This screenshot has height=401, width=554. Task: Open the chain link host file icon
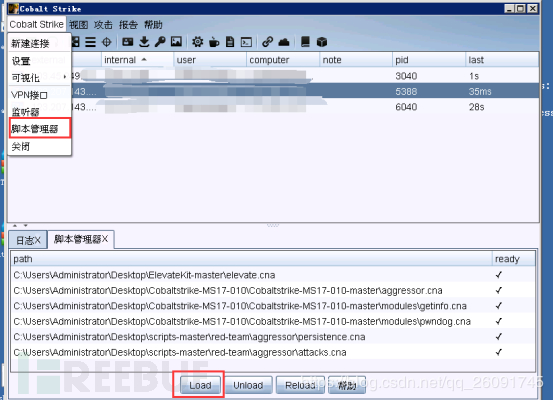pos(267,42)
